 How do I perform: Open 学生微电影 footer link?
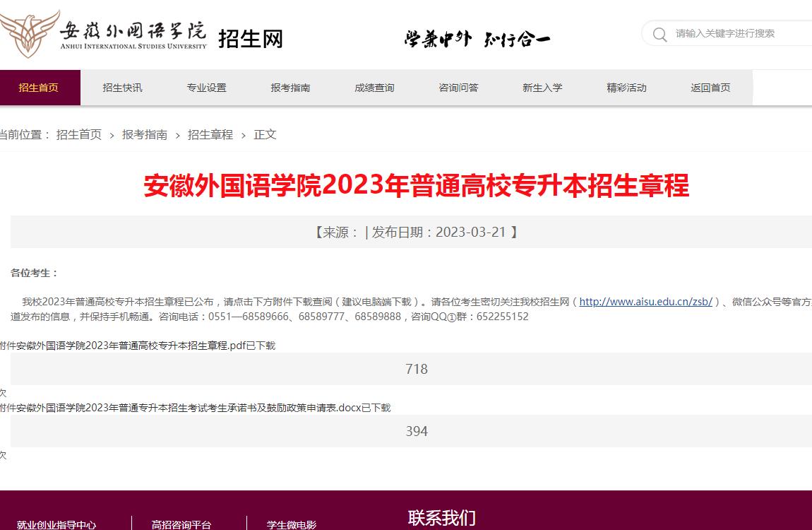click(x=292, y=524)
